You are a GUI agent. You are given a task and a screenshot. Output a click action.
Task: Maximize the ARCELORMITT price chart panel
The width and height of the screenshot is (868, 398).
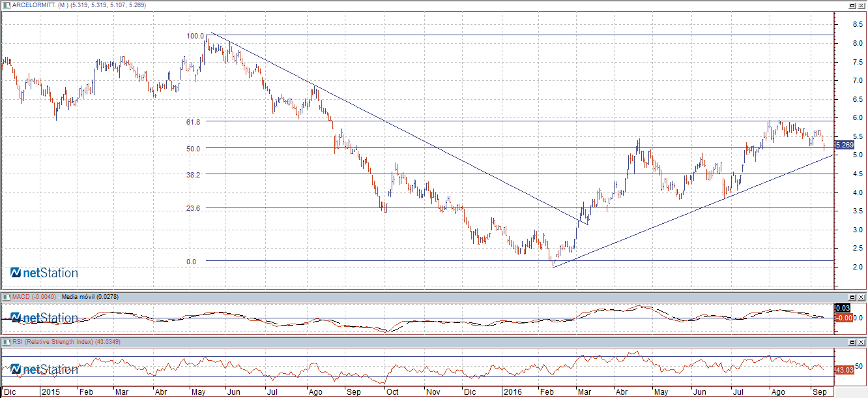[x=853, y=5]
